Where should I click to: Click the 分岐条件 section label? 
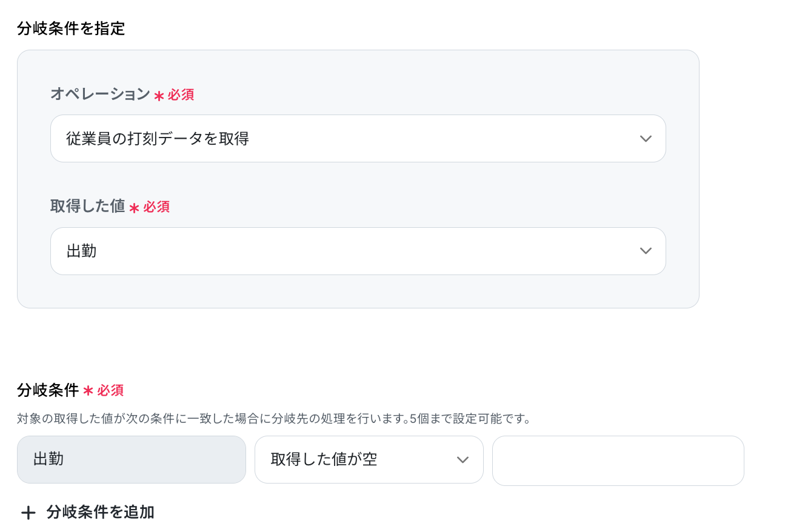(x=48, y=390)
